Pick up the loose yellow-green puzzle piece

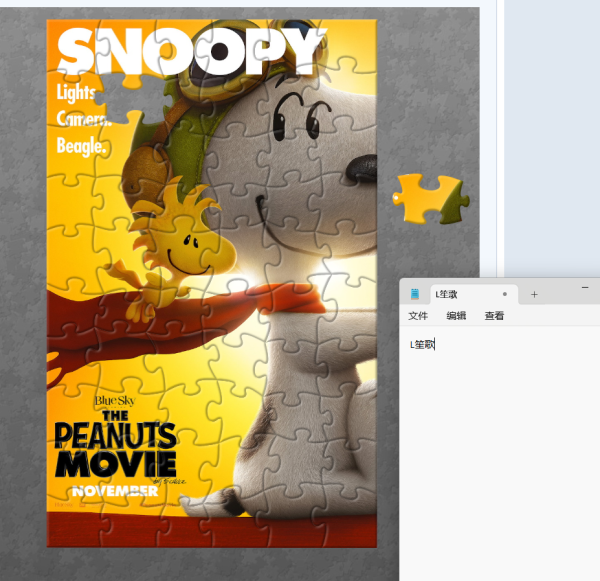click(431, 199)
